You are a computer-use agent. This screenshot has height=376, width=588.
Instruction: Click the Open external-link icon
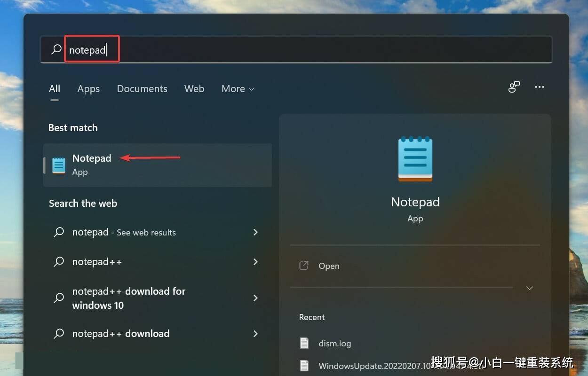pyautogui.click(x=304, y=266)
